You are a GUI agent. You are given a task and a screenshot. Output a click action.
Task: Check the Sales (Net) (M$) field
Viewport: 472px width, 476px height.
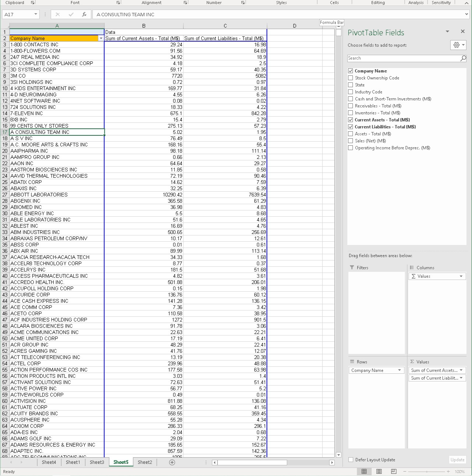pos(350,141)
